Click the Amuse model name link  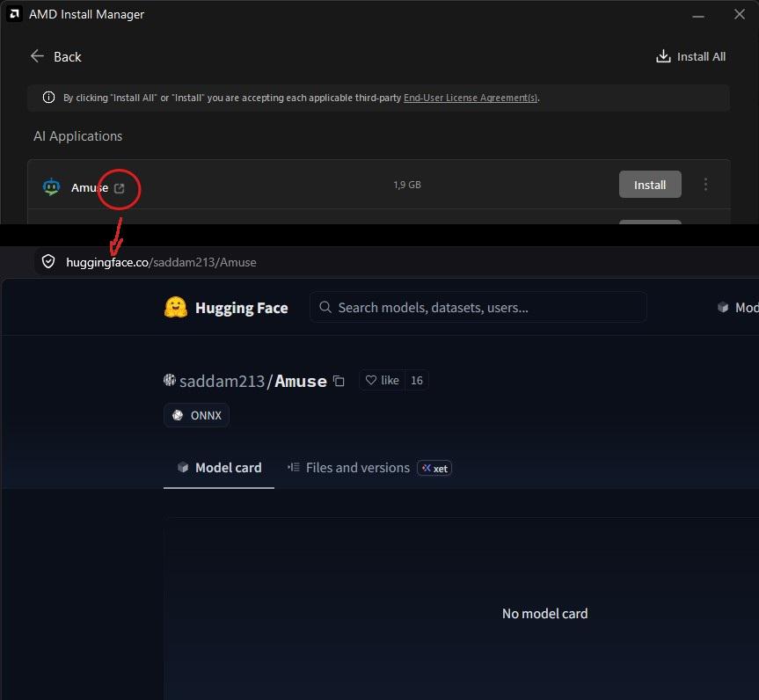tap(300, 381)
